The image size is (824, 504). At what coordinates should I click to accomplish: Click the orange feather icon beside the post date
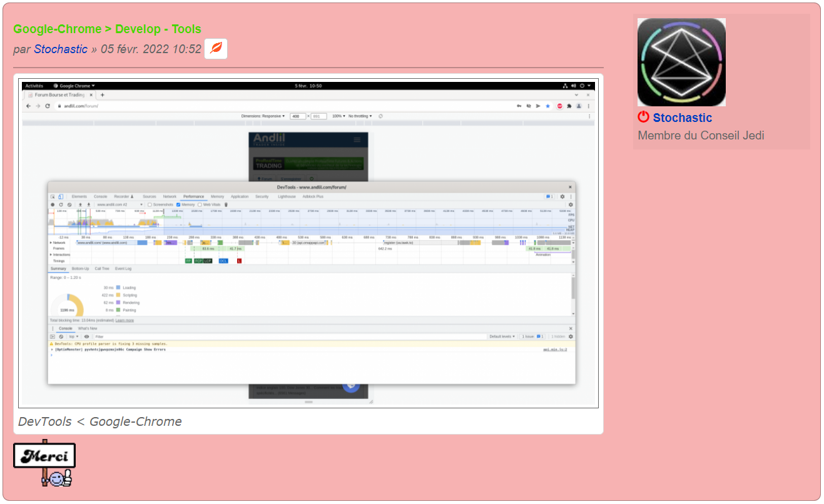(x=216, y=49)
